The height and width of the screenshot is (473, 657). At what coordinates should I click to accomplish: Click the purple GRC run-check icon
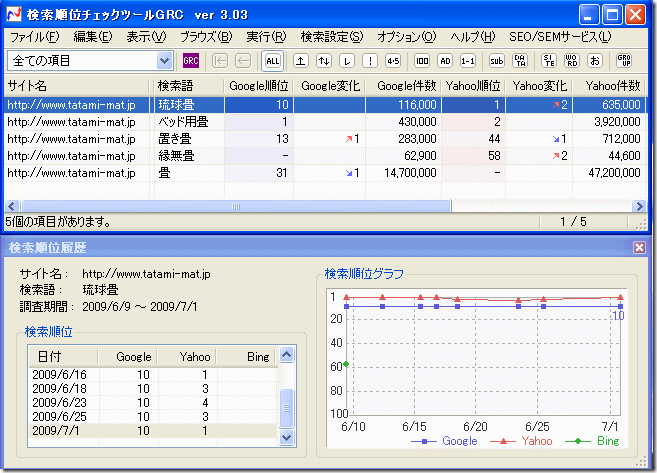coord(191,61)
